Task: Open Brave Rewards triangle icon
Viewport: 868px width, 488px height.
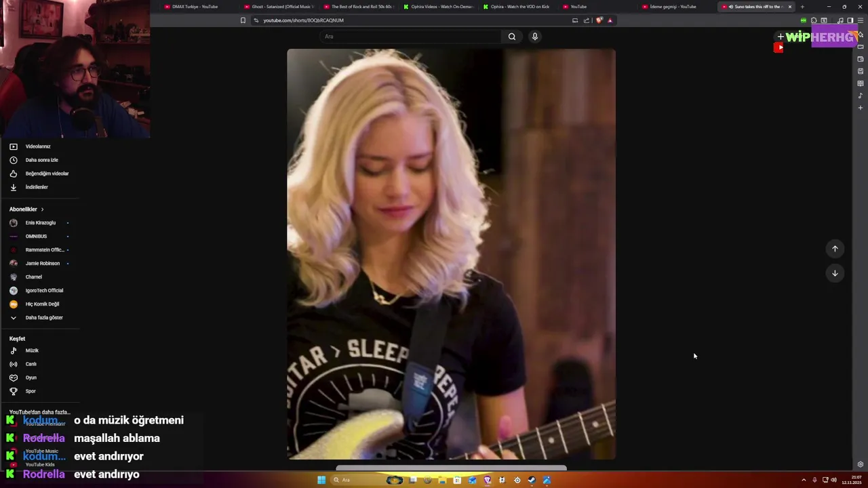Action: (610, 20)
